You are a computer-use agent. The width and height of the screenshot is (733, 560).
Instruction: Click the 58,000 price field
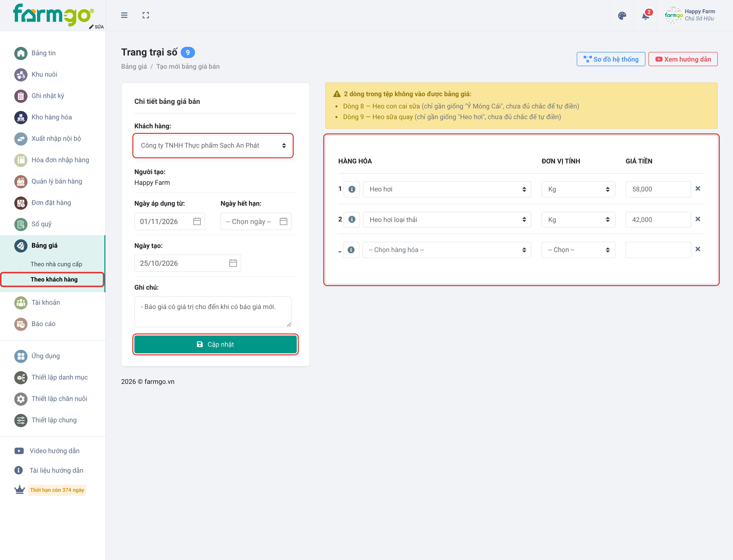click(x=658, y=189)
